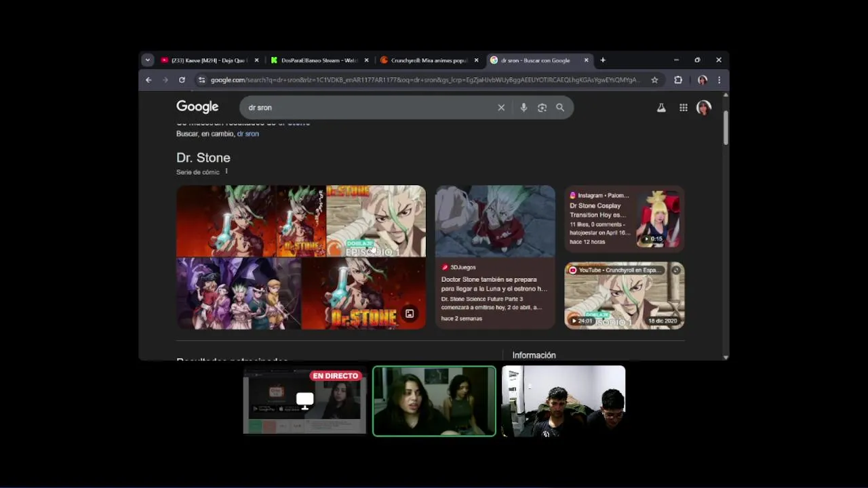Image resolution: width=868 pixels, height=488 pixels.
Task: Clear the search query text
Action: [501, 108]
